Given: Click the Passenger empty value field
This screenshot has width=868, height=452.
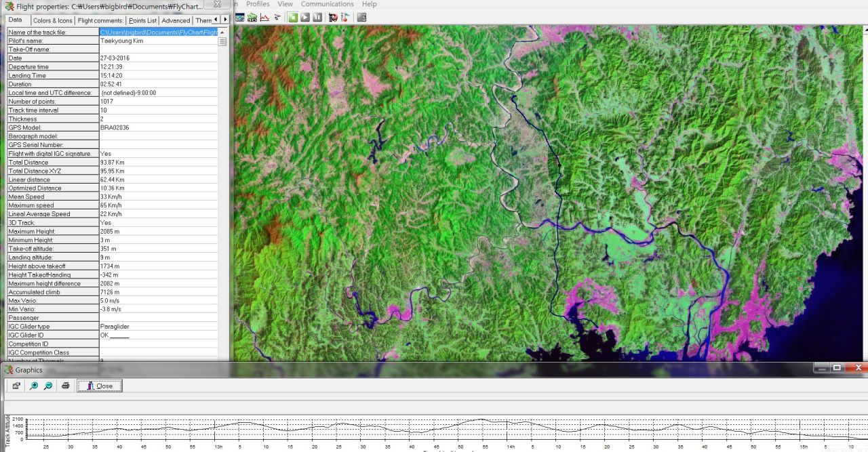Looking at the screenshot, I should click(x=159, y=318).
